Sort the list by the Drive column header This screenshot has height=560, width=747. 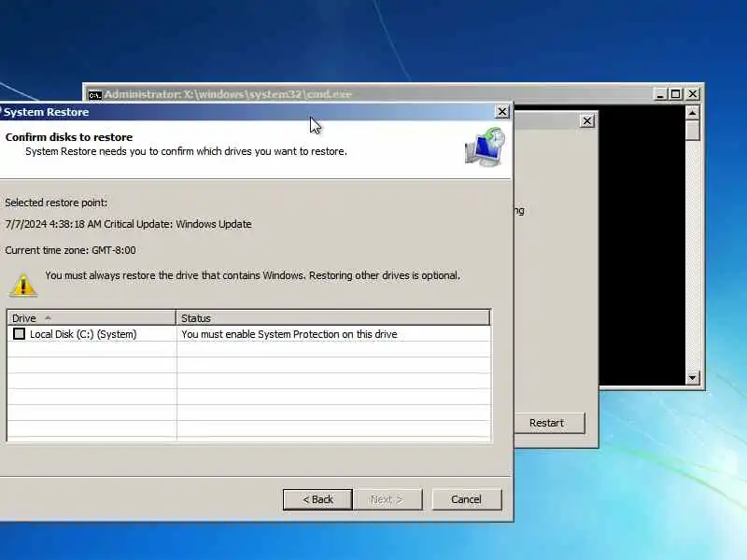[x=92, y=318]
